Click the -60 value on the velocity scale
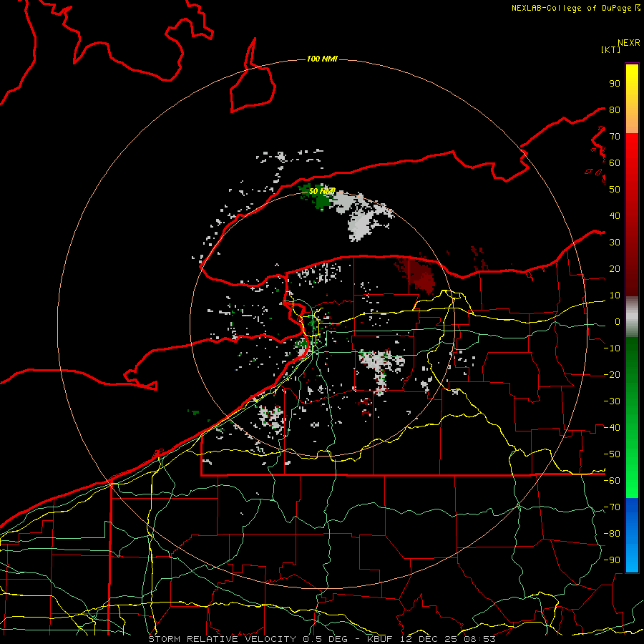Screen dimensions: 644x644 click(x=612, y=481)
